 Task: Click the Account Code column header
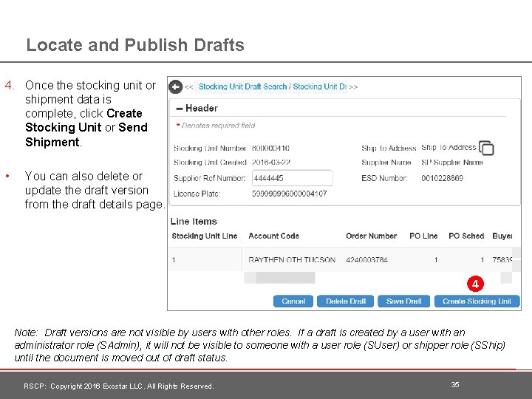[274, 236]
